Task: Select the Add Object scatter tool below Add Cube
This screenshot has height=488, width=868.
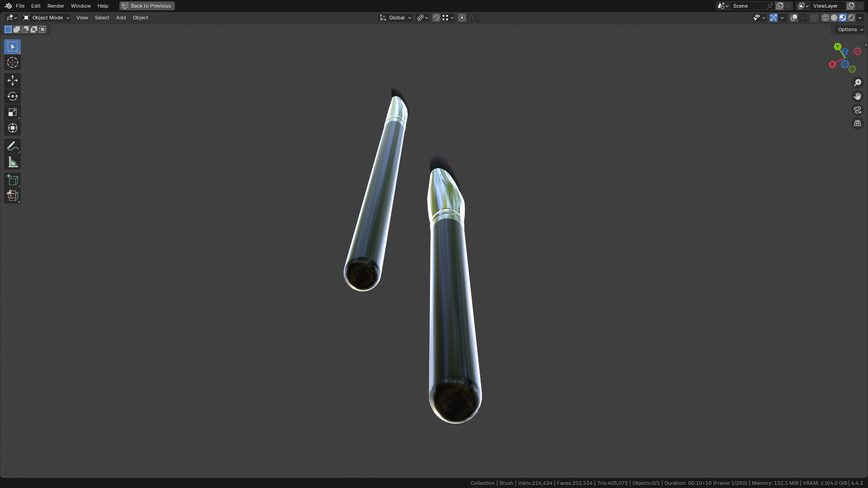Action: pos(12,196)
